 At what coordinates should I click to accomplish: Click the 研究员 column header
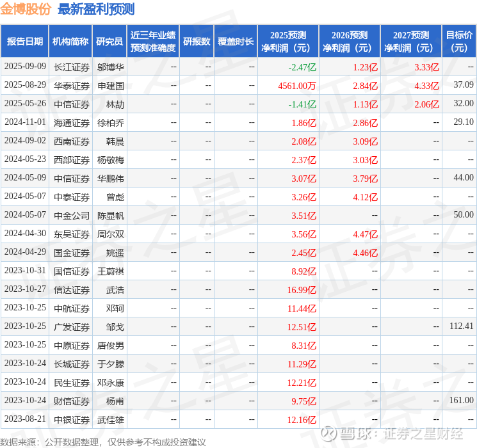(109, 41)
